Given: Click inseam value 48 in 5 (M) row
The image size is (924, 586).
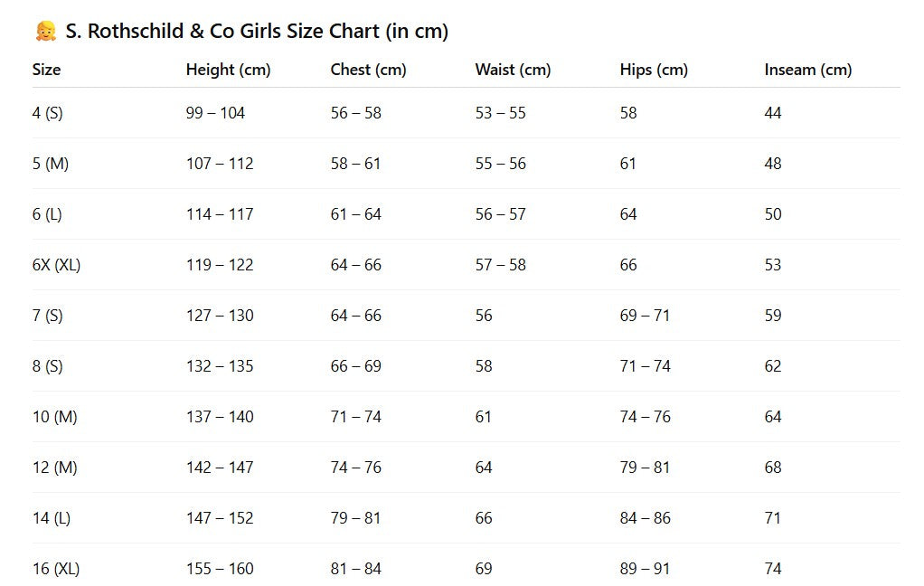Looking at the screenshot, I should click(773, 164).
